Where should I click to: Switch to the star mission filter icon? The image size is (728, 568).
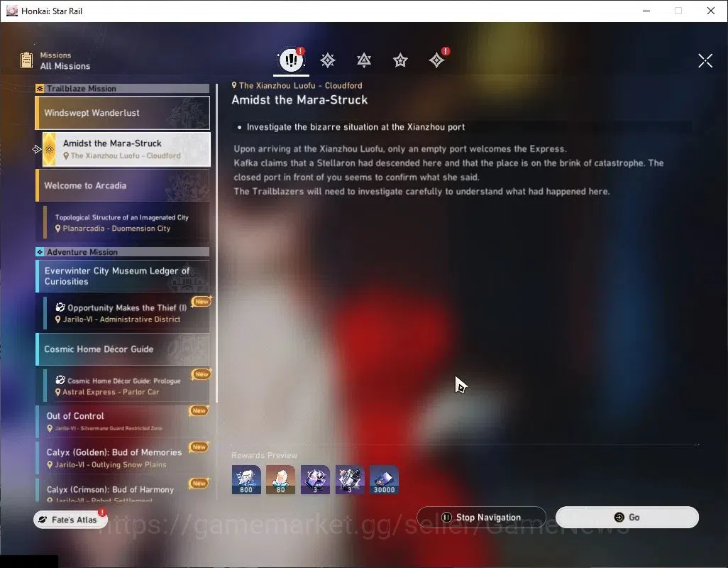tap(400, 60)
